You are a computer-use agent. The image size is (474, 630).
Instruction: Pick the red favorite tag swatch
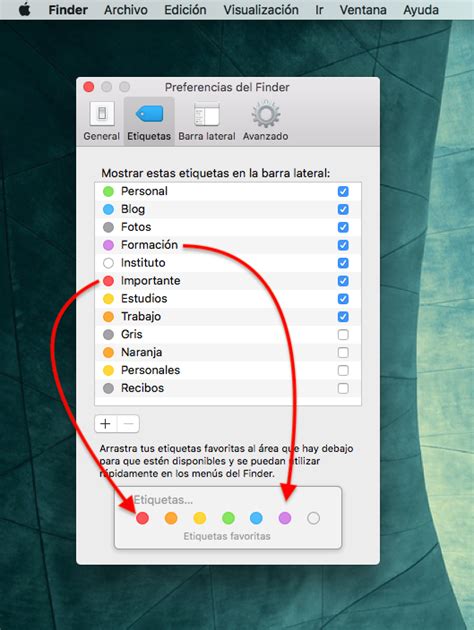click(x=142, y=518)
